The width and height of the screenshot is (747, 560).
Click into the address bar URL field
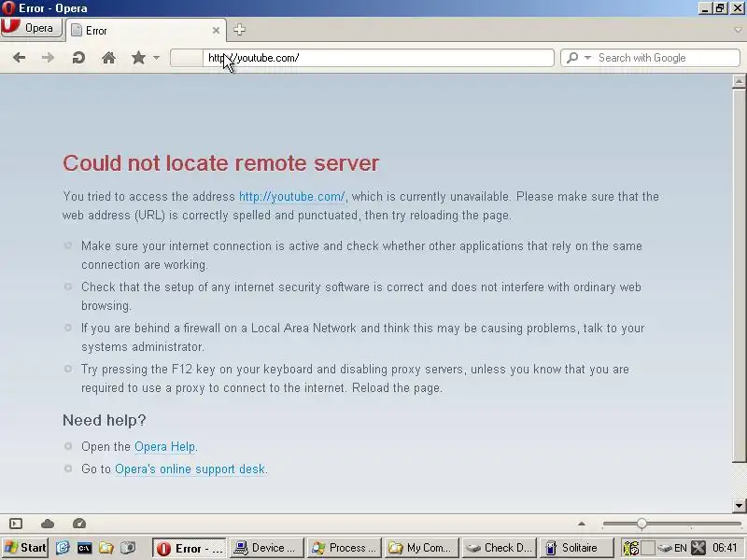coord(379,58)
